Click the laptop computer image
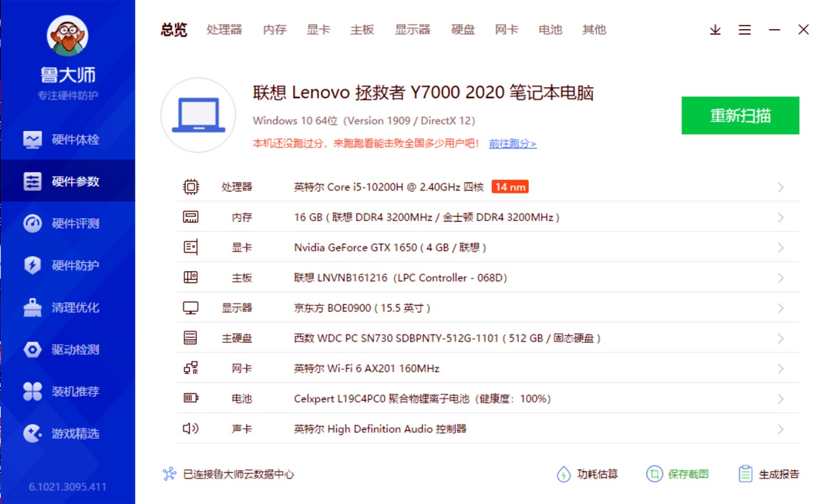 (198, 115)
